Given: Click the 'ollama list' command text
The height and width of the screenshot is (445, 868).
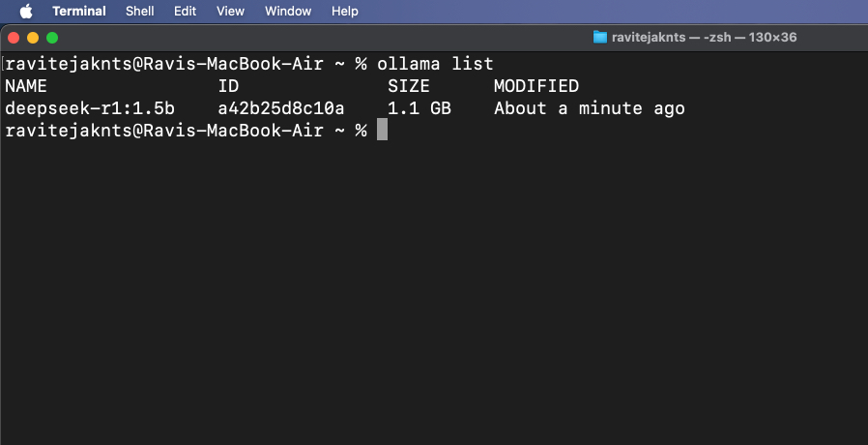Looking at the screenshot, I should (x=435, y=64).
